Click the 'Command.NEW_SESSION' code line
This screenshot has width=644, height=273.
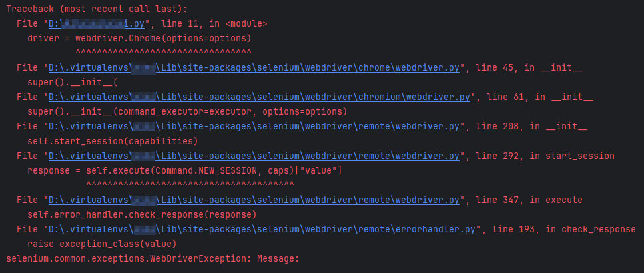tap(185, 170)
